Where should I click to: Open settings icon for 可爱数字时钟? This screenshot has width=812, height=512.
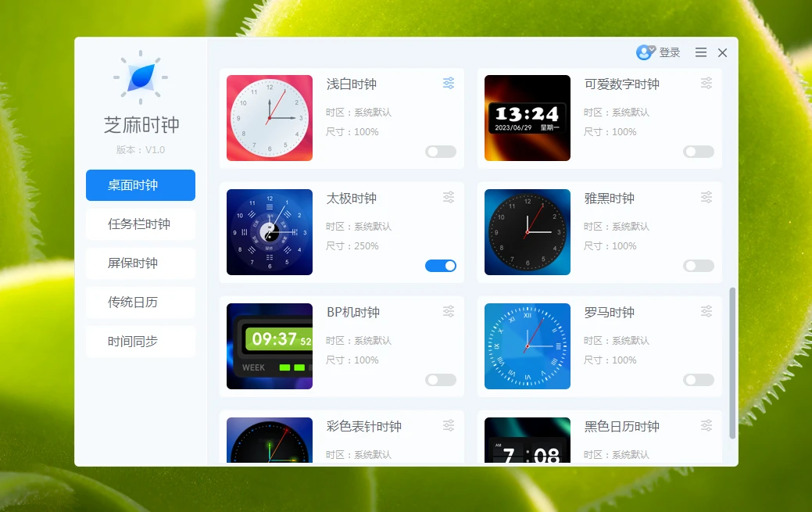(x=706, y=83)
